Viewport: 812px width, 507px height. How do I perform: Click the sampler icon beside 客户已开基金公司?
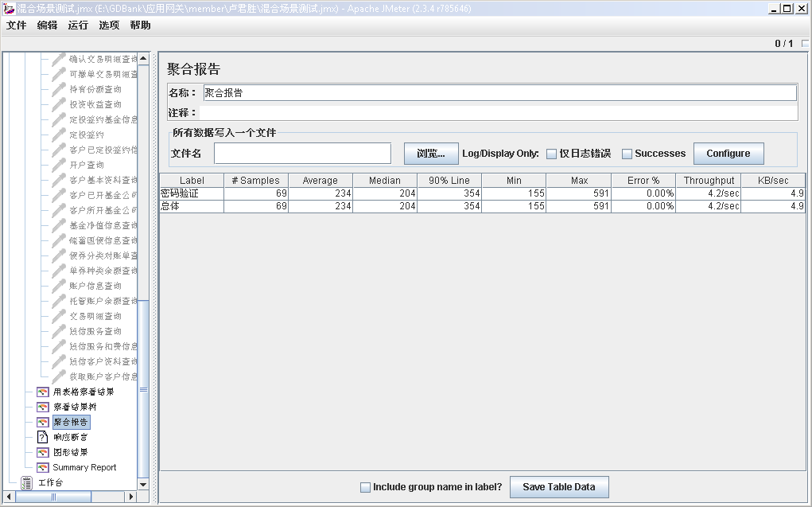pyautogui.click(x=59, y=195)
